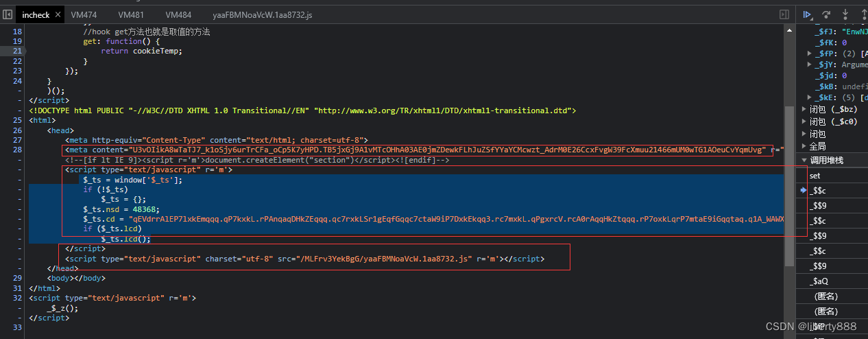
Task: Click the _$ts.nsd = 48368 line
Action: (x=121, y=209)
